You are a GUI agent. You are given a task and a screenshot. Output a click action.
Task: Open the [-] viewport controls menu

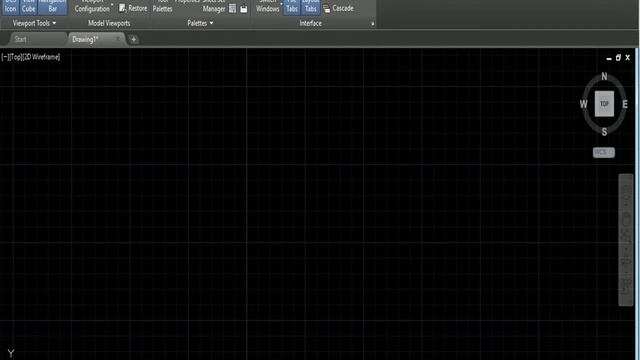[x=5, y=57]
